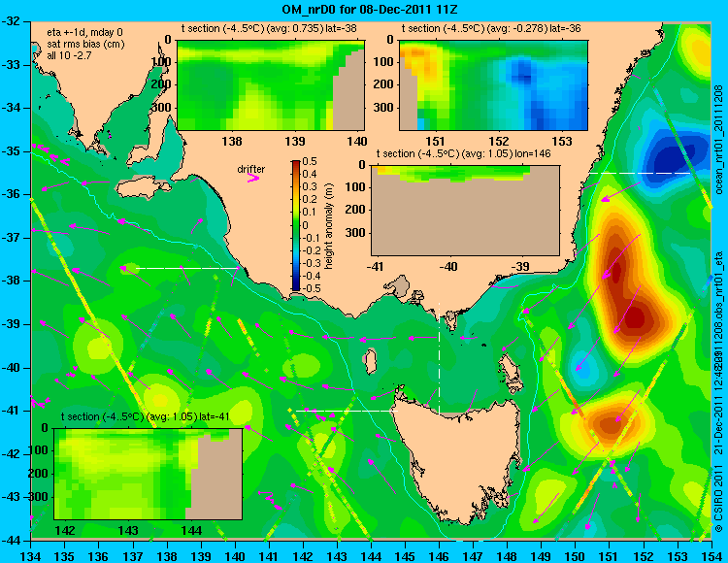Viewport: 728px width, 563px height.
Task: Click the 150 longitude axis label
Action: click(576, 556)
